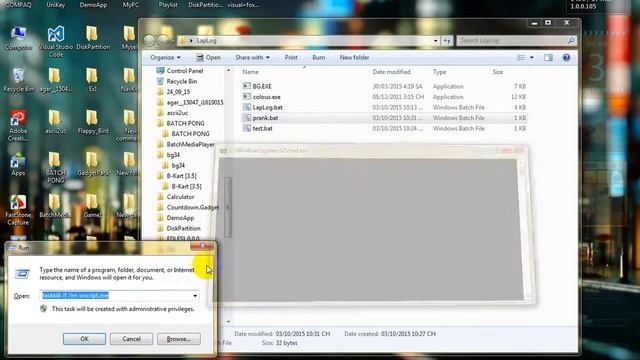Screen dimensions: 640x360
Task: Click Burn in the Explorer toolbar
Action: [319, 58]
